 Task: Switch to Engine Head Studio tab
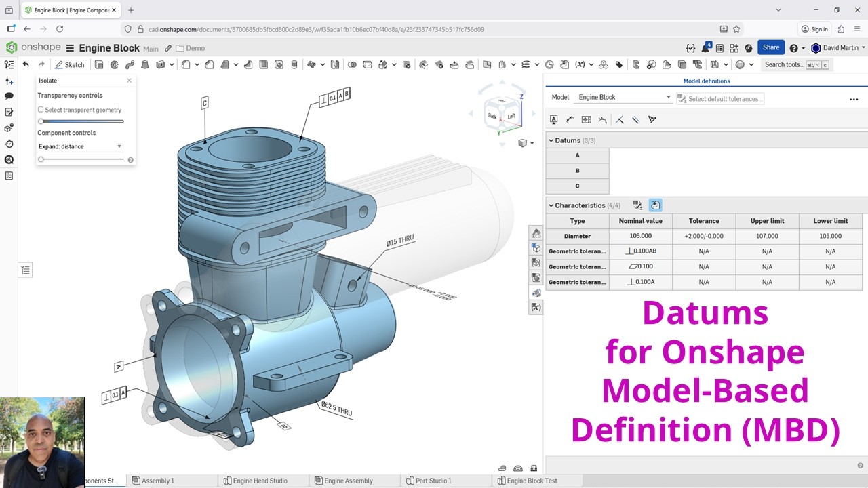tap(256, 481)
